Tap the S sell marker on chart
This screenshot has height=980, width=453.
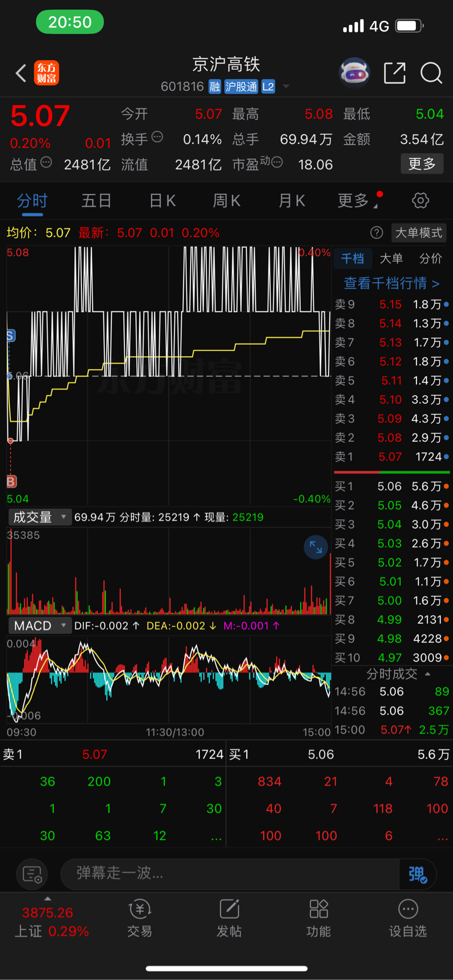click(10, 336)
